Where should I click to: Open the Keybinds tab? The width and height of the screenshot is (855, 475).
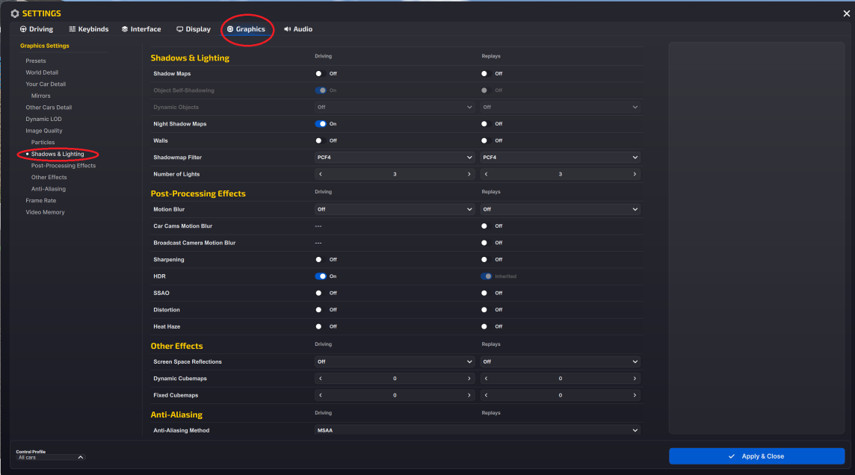pos(89,29)
